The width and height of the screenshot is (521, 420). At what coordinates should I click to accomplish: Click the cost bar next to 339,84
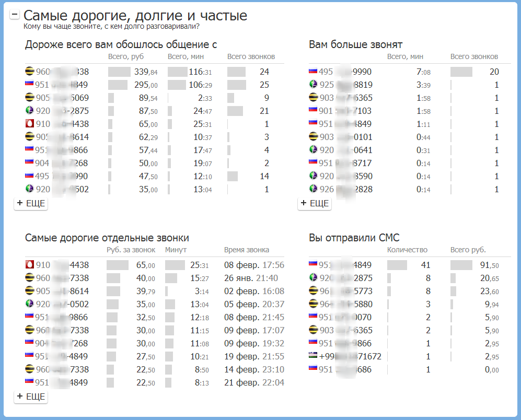click(x=119, y=72)
